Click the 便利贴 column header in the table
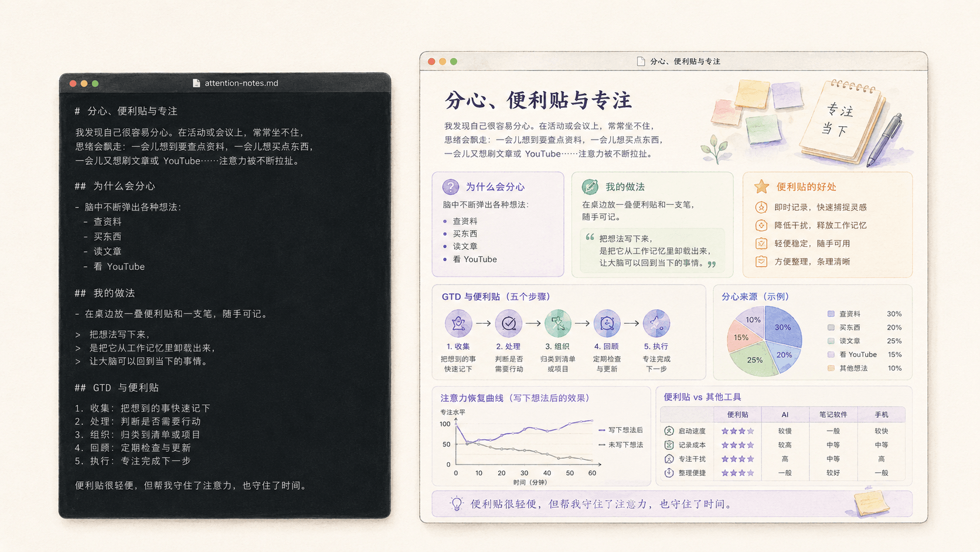The image size is (980, 552). pyautogui.click(x=737, y=415)
